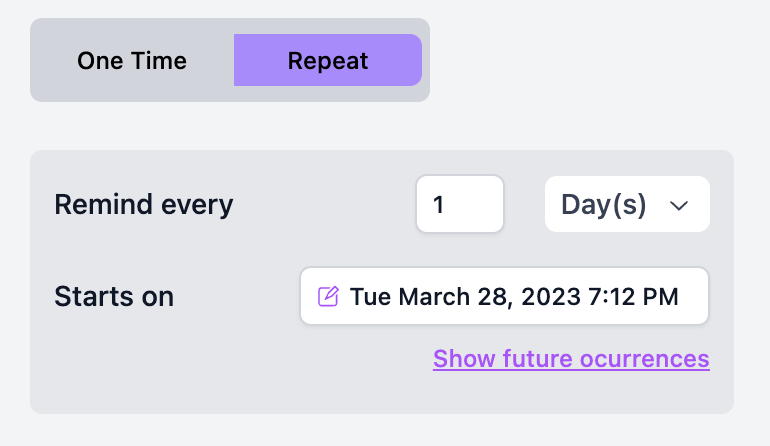The height and width of the screenshot is (446, 770).
Task: Click the chevron arrow beside Day(s)
Action: click(x=680, y=205)
